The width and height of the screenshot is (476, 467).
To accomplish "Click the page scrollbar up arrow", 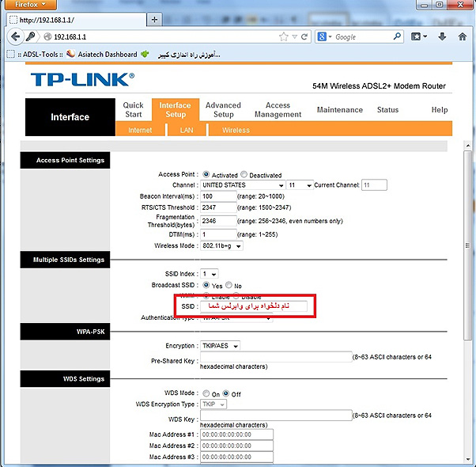I will click(x=468, y=146).
